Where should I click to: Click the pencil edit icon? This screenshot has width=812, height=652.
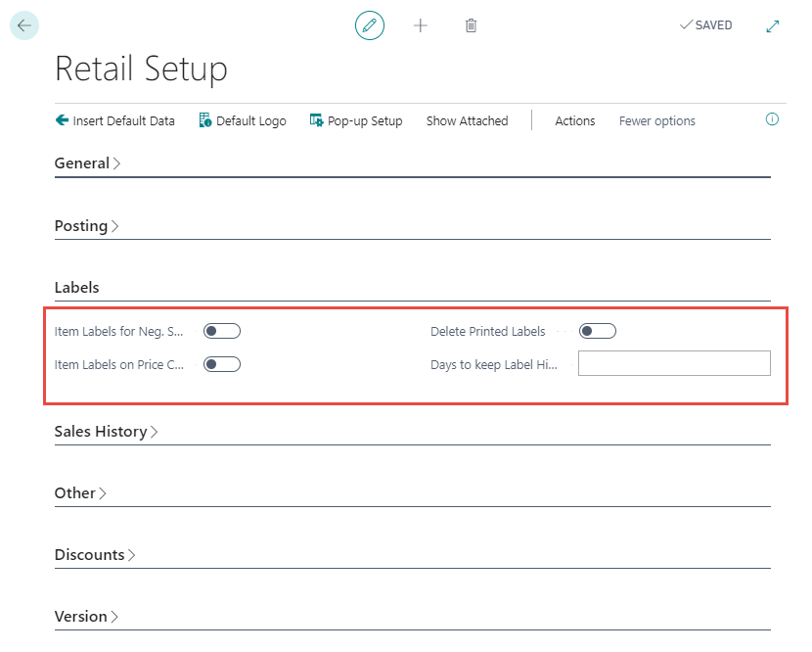tap(370, 25)
